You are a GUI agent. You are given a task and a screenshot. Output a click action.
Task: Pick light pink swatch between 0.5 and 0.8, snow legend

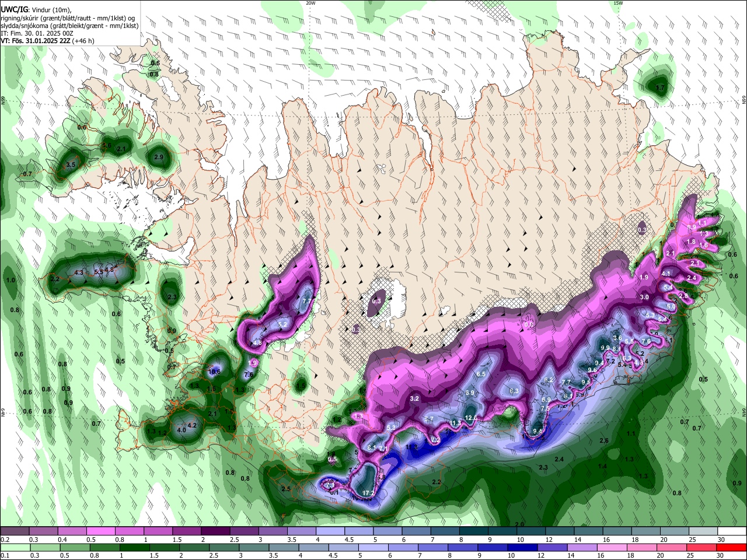(100, 531)
